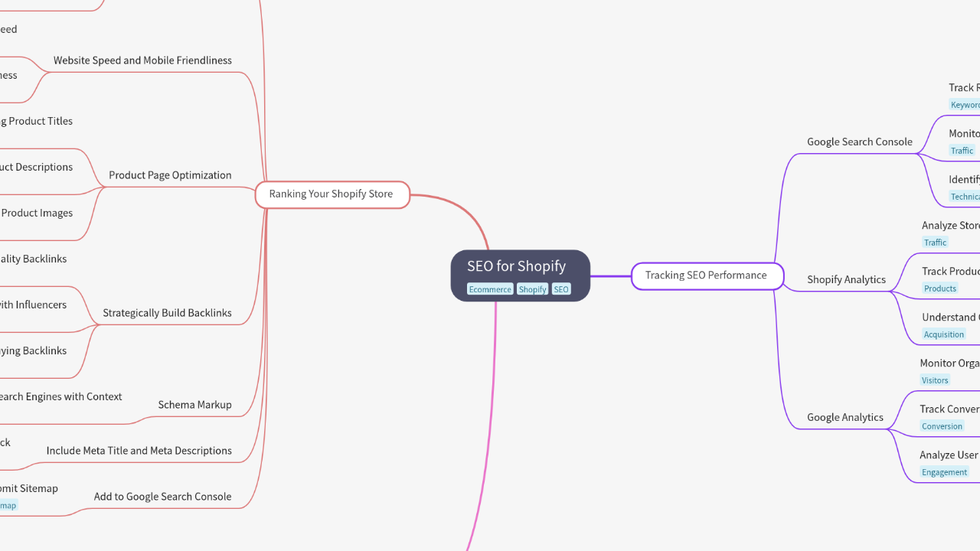This screenshot has width=980, height=551.
Task: Click the Shopify tag on central node
Action: point(532,289)
